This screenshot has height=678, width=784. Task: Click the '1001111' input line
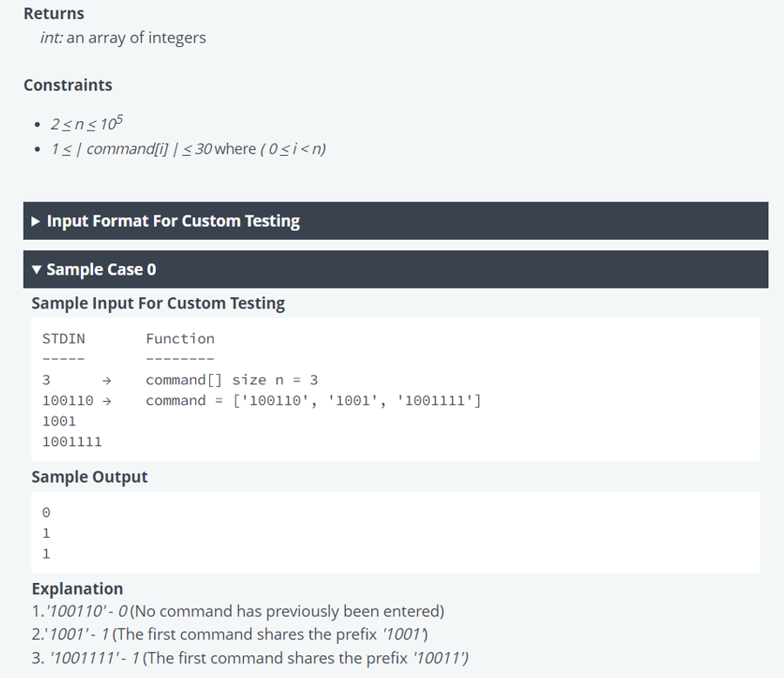click(x=72, y=441)
